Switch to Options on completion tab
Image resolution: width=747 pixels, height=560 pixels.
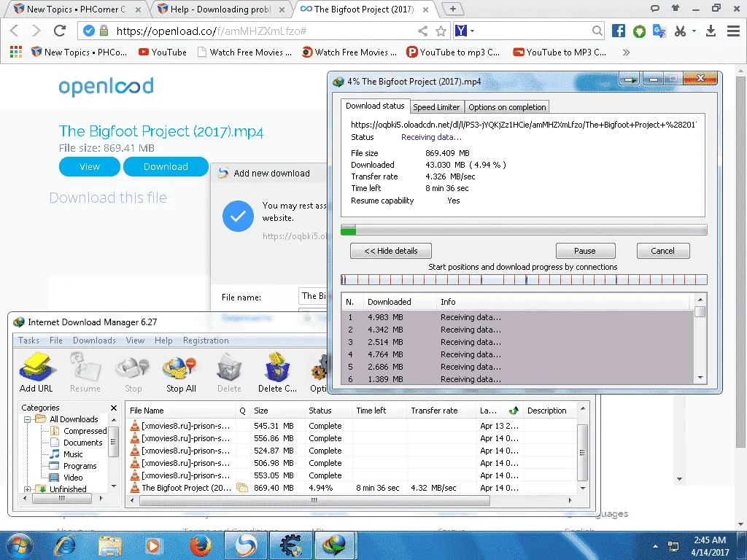507,107
